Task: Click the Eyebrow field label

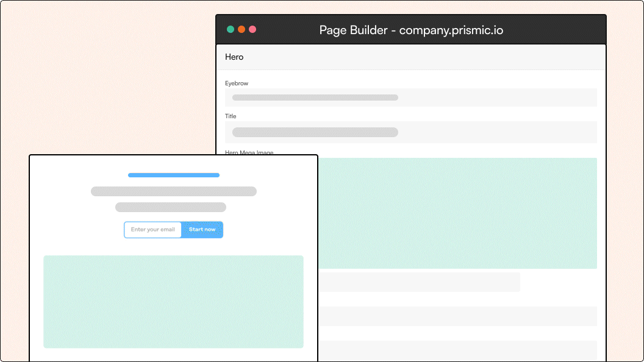Action: click(x=237, y=83)
